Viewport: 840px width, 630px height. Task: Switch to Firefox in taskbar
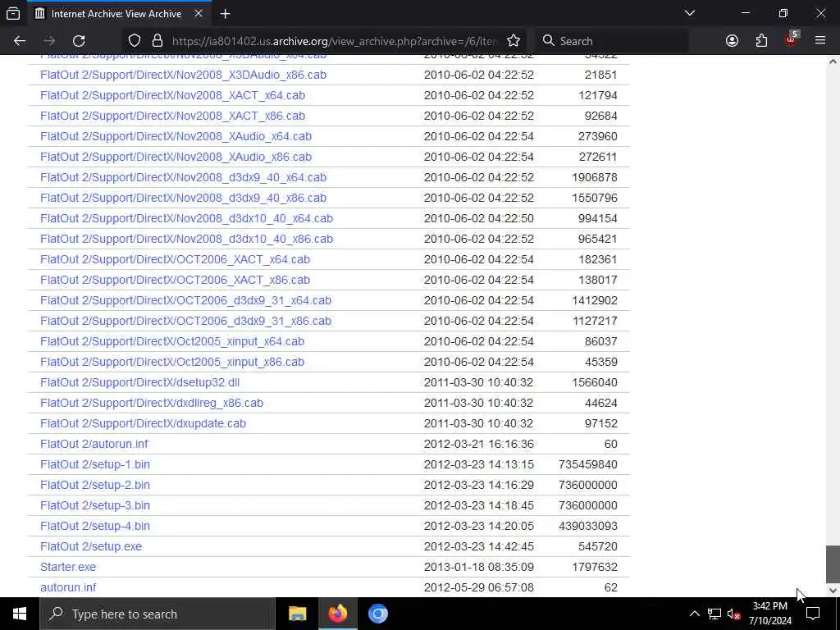(337, 614)
